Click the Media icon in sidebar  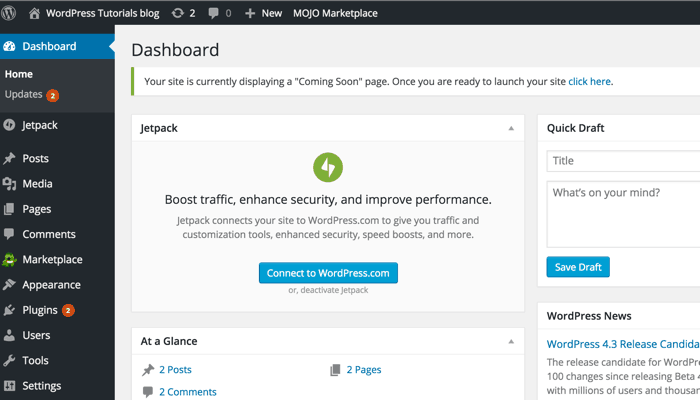(9, 183)
